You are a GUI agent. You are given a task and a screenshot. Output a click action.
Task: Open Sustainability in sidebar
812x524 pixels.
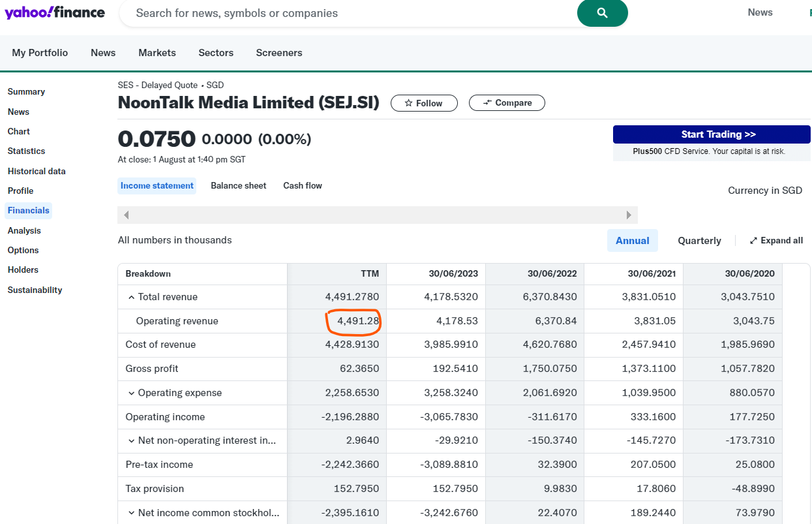[35, 290]
